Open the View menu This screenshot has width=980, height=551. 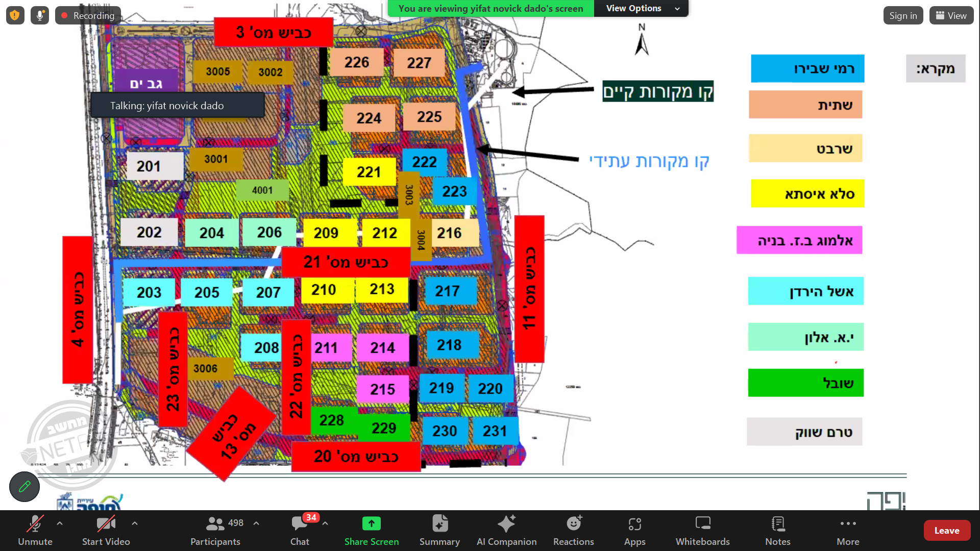pos(950,15)
